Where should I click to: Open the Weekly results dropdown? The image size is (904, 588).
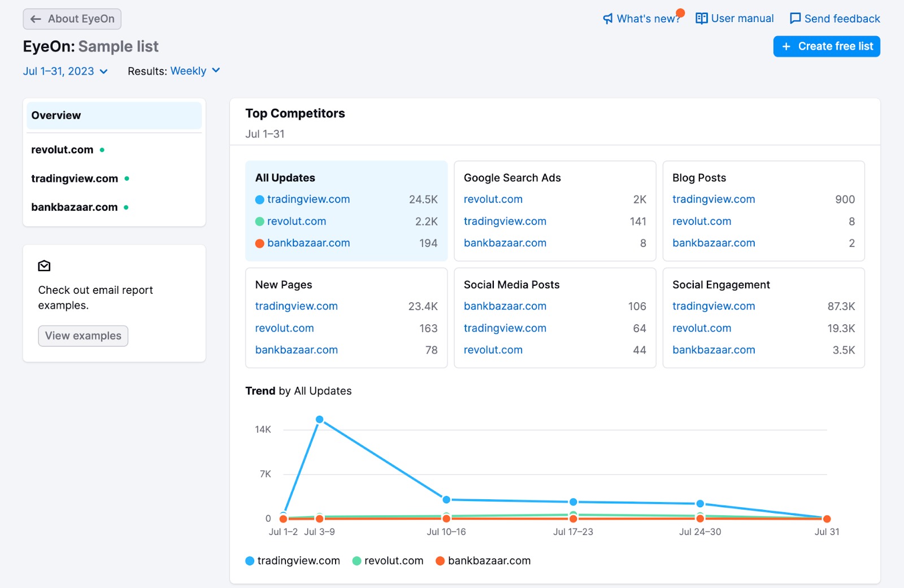click(195, 71)
